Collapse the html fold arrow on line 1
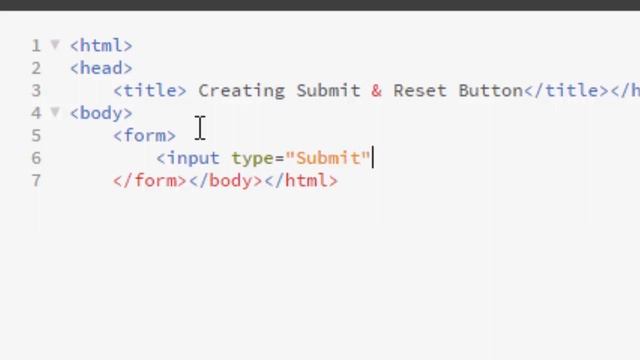The width and height of the screenshot is (640, 360). 55,44
